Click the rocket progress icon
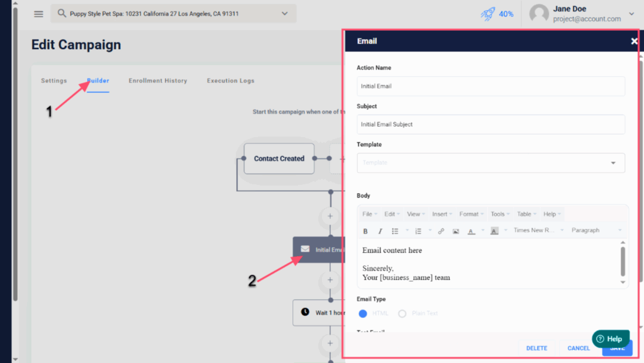644x363 pixels. [488, 14]
